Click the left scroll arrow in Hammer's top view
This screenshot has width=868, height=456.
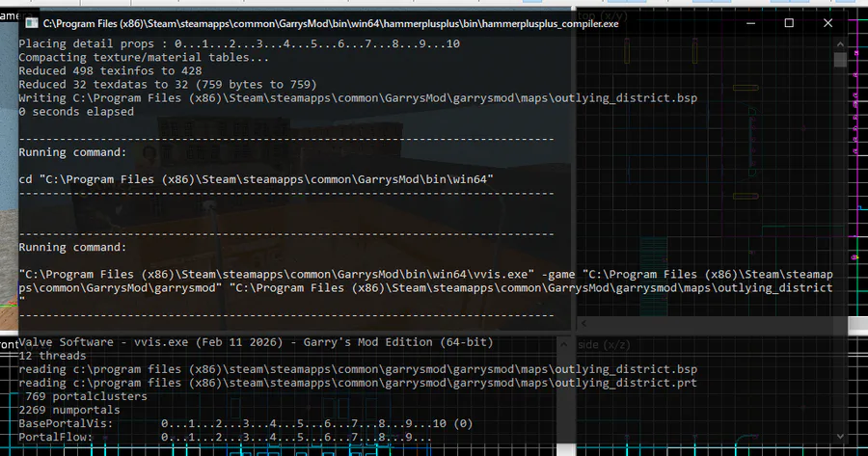click(583, 323)
